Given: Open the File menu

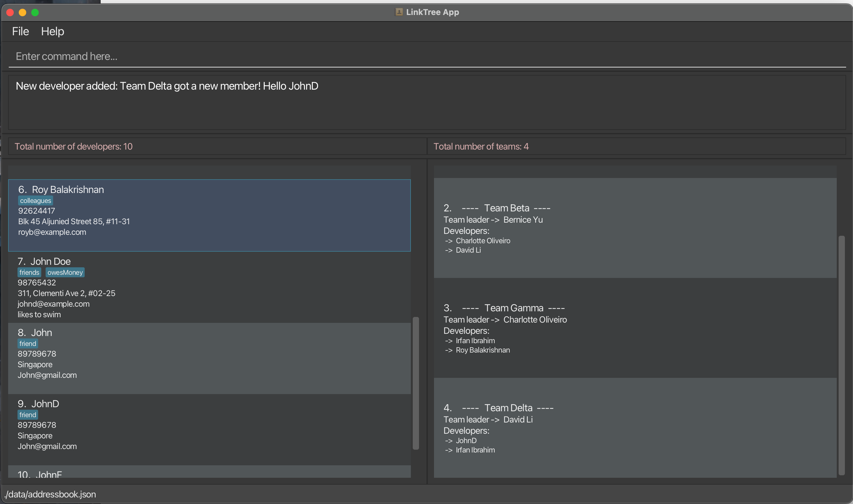Looking at the screenshot, I should pyautogui.click(x=20, y=31).
